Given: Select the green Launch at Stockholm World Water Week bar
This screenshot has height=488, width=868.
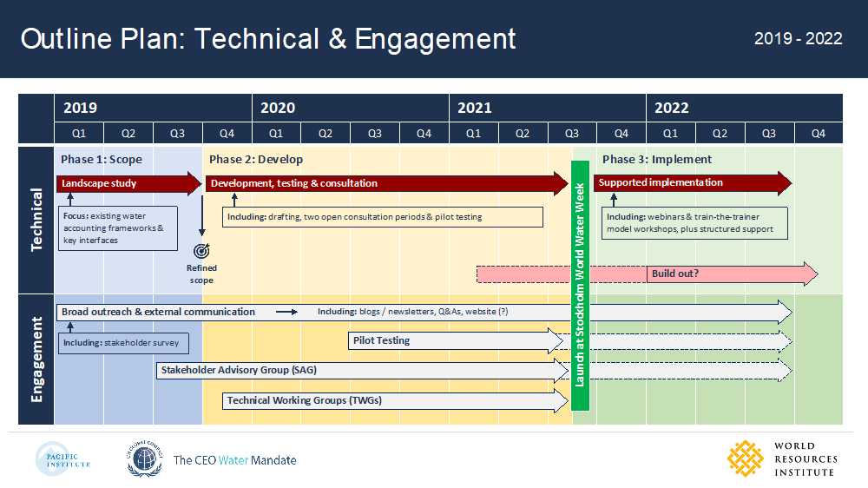Looking at the screenshot, I should pos(580,286).
